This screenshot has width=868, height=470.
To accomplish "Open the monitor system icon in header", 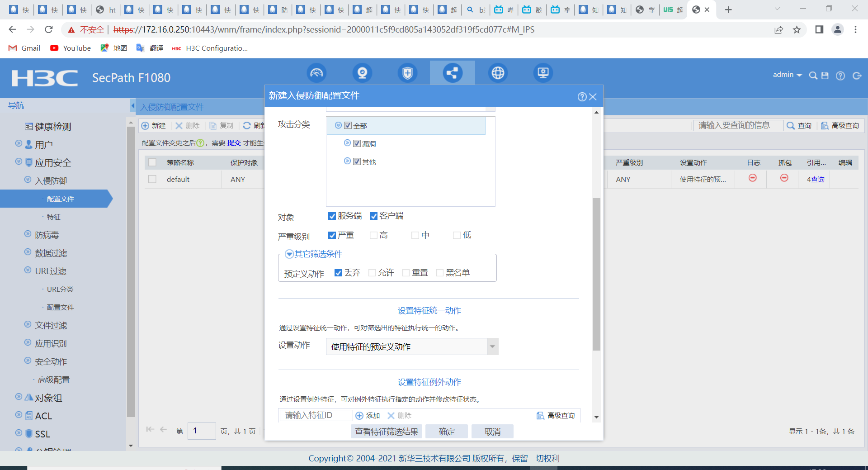I will 543,73.
